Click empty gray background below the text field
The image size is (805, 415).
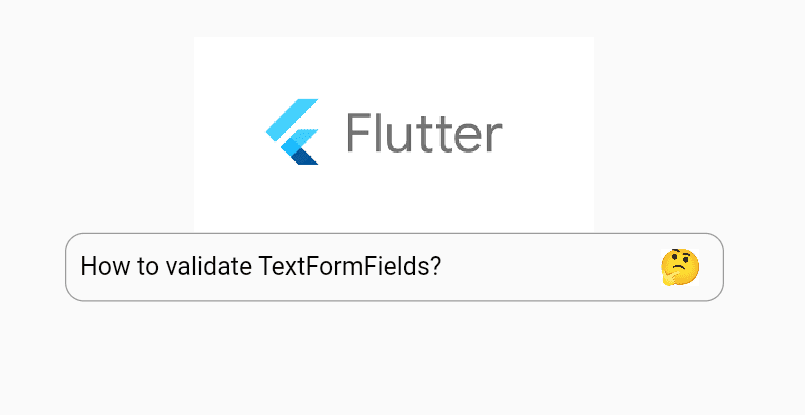(x=400, y=360)
